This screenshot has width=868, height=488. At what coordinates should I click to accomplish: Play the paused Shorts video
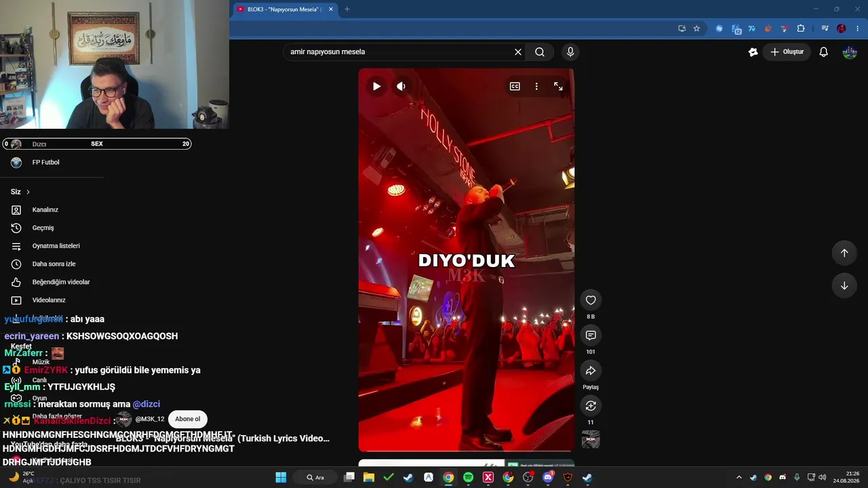376,86
